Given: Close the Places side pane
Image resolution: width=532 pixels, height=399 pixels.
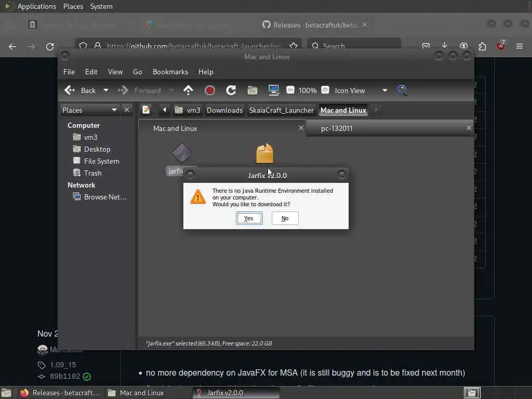Looking at the screenshot, I should point(127,110).
